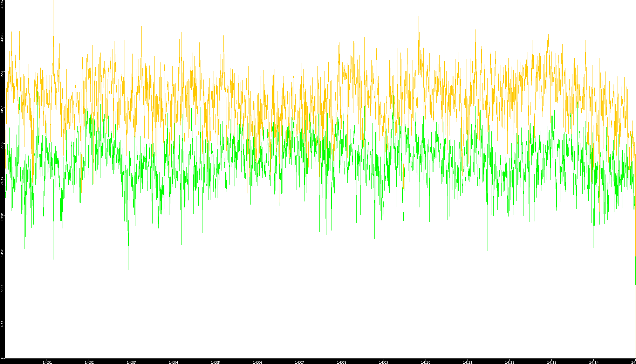
Task: Click the 14:13 time axis label
Action: click(x=552, y=362)
